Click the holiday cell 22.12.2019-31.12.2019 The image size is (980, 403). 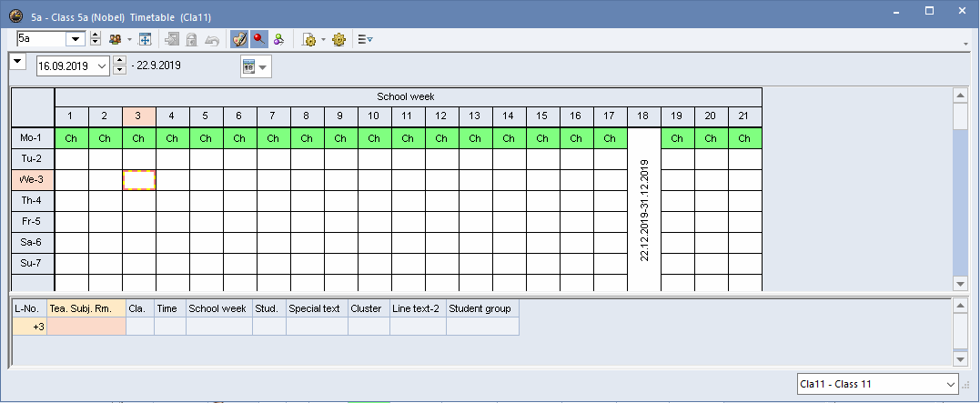pos(643,210)
